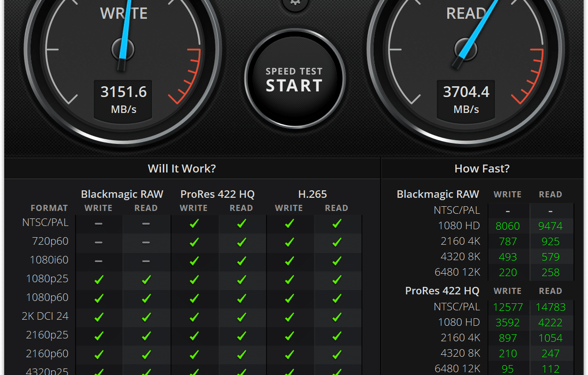
Task: Select the 2160p25 format row label
Action: pyautogui.click(x=47, y=335)
